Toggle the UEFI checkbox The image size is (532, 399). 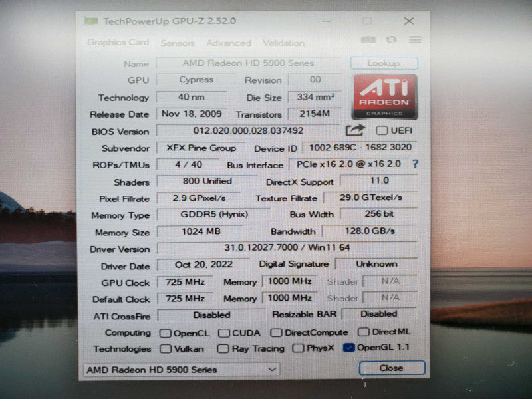coord(382,130)
